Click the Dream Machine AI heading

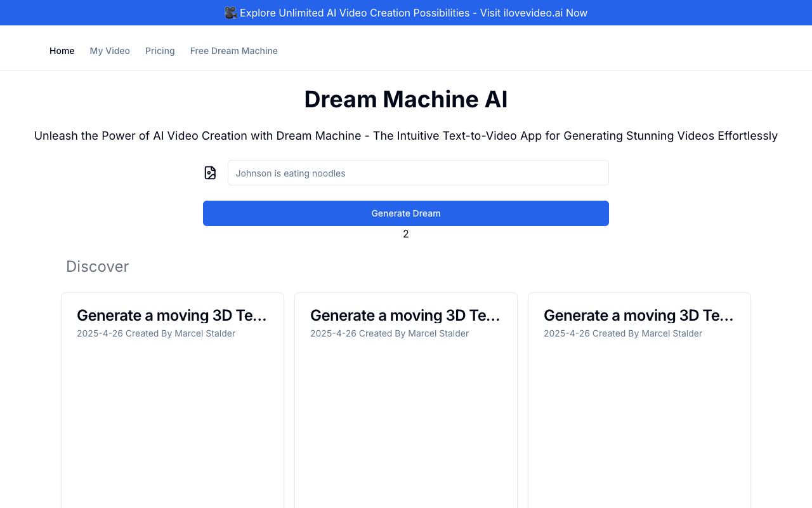coord(406,99)
